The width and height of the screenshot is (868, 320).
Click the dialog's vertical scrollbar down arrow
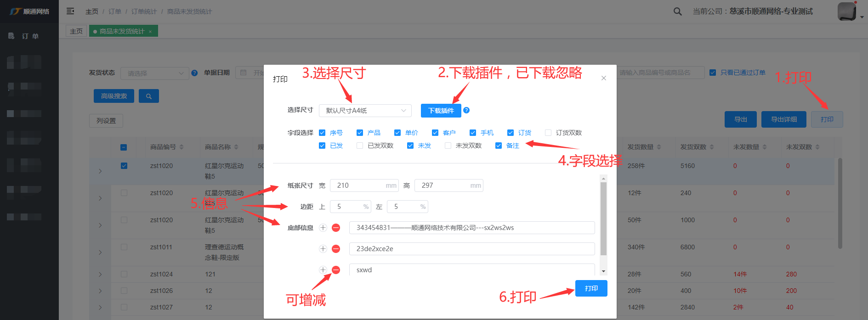coord(603,271)
